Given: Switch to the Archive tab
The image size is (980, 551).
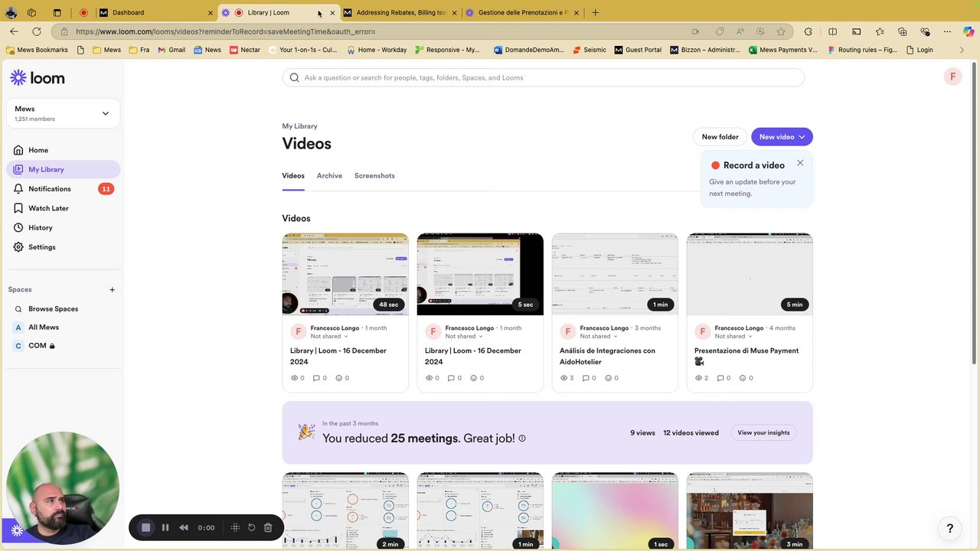Looking at the screenshot, I should [x=329, y=176].
